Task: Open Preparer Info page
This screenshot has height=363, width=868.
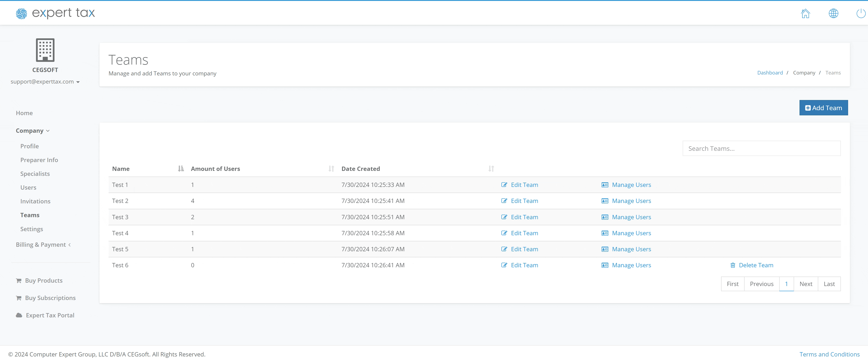Action: pyautogui.click(x=39, y=160)
